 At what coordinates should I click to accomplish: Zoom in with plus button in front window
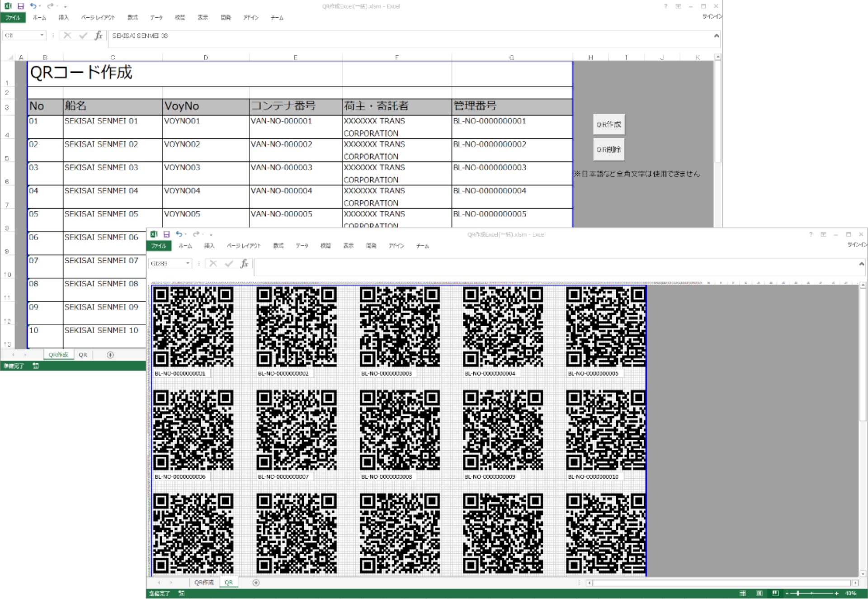point(836,593)
